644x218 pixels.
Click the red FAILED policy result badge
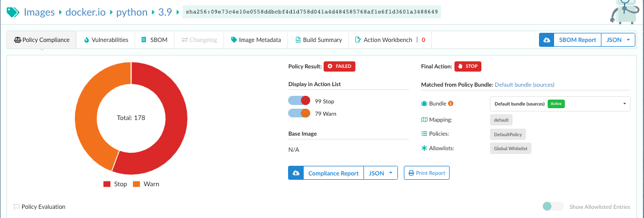[x=339, y=66]
